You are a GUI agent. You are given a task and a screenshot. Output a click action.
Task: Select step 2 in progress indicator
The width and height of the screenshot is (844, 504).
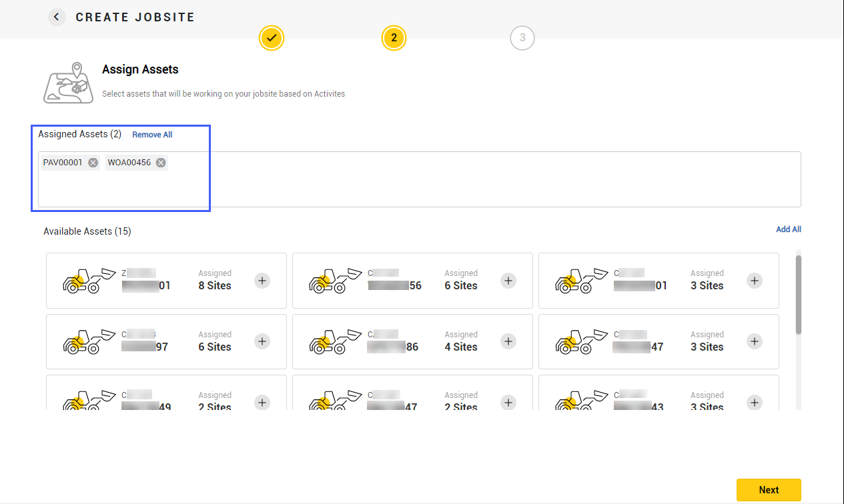point(394,38)
